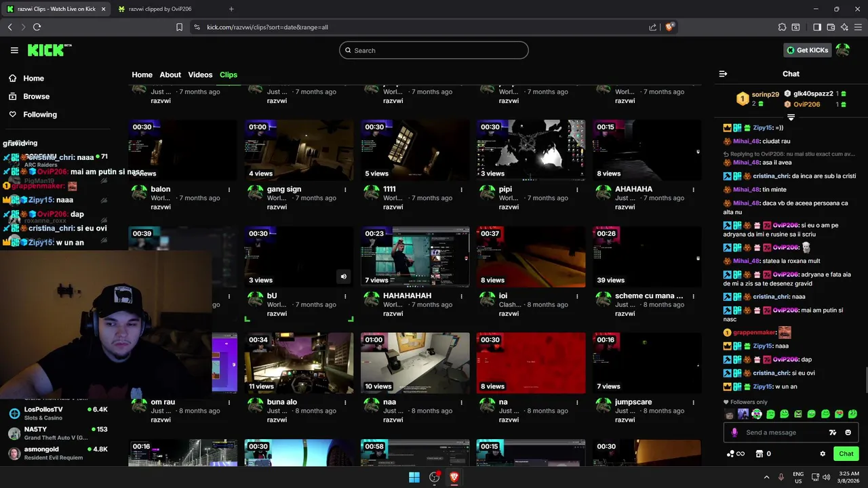Open options menu for balon clip
This screenshot has height=488, width=868.
pyautogui.click(x=229, y=190)
